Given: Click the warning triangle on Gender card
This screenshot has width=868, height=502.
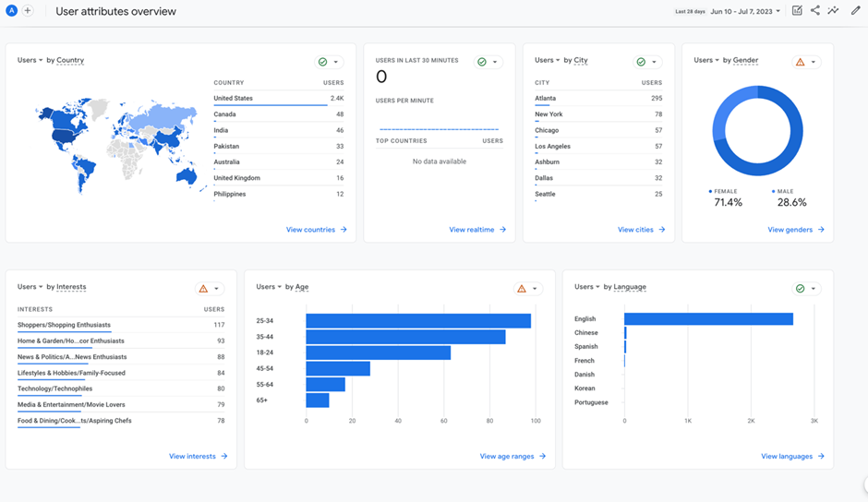Looking at the screenshot, I should (800, 62).
